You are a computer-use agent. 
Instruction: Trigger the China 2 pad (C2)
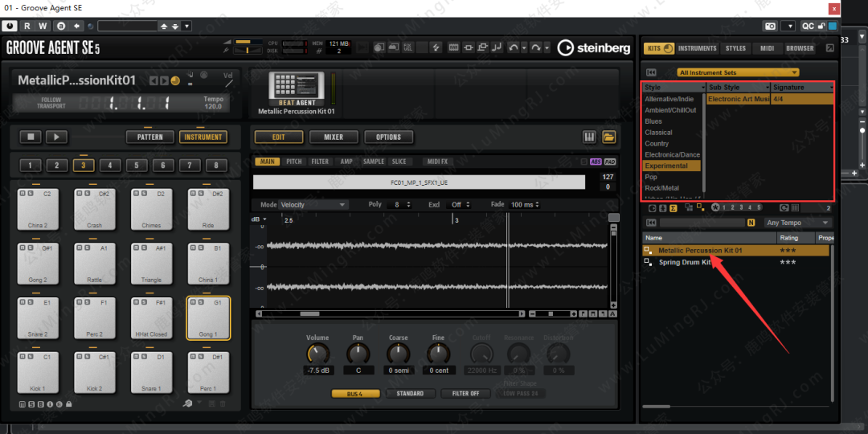click(39, 210)
